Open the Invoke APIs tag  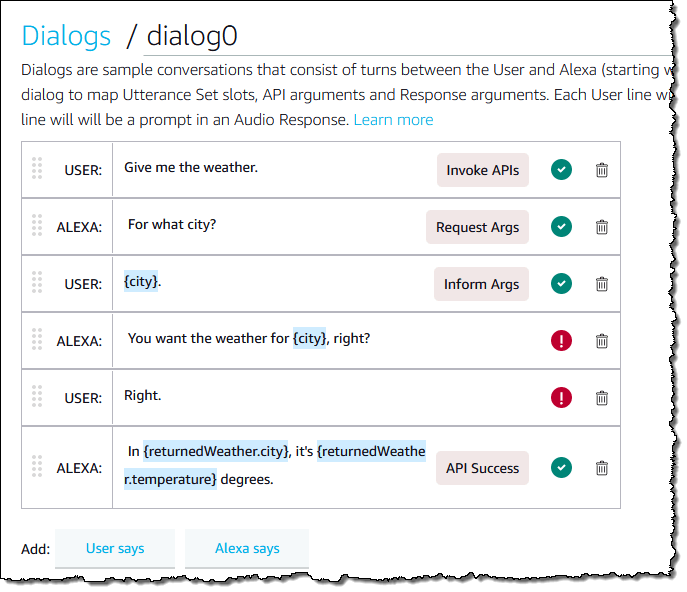482,170
